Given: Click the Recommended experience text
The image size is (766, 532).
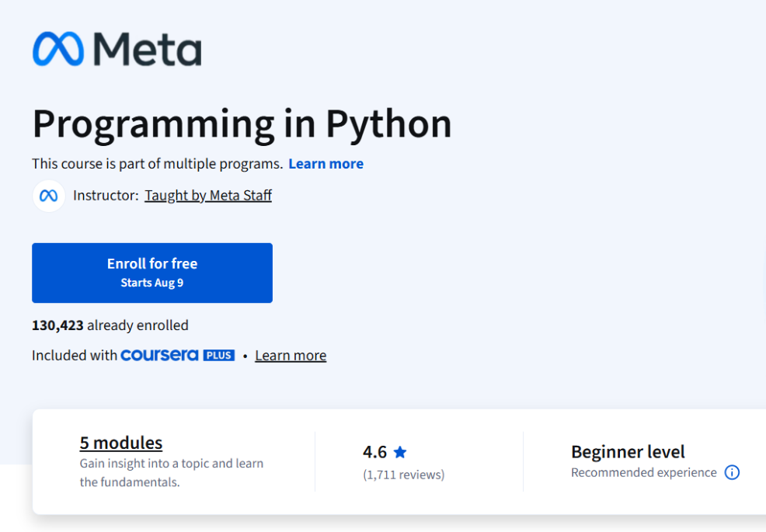Looking at the screenshot, I should click(643, 472).
